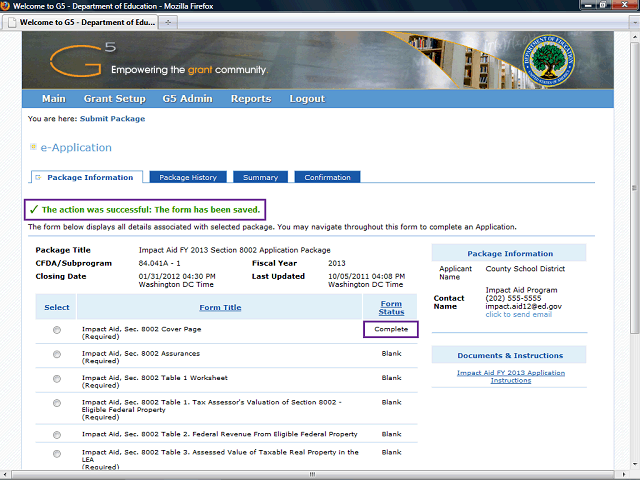This screenshot has height=480, width=640.
Task: Click the green success checkmark icon
Action: point(33,210)
